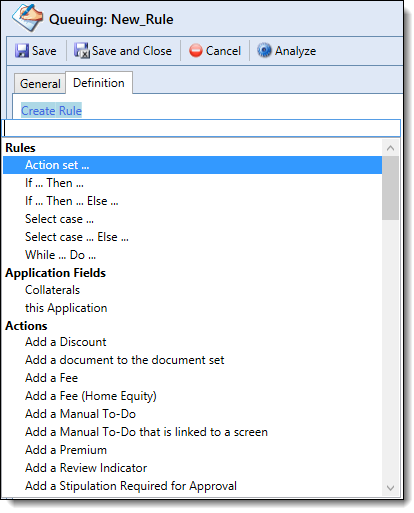Open the Definition tab

coord(99,83)
